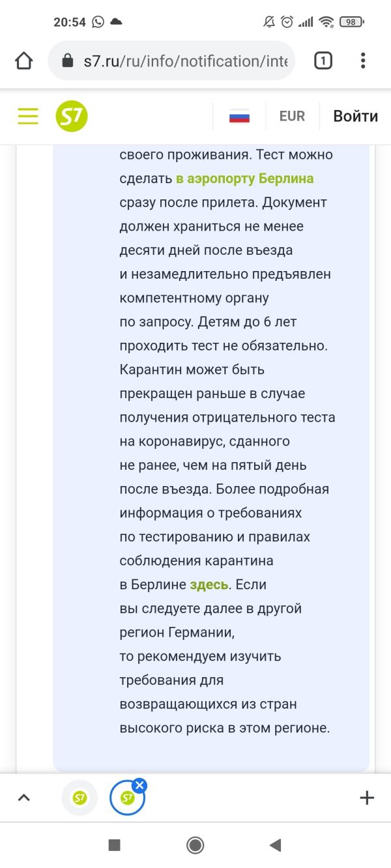Open the browser home page icon

point(23,61)
